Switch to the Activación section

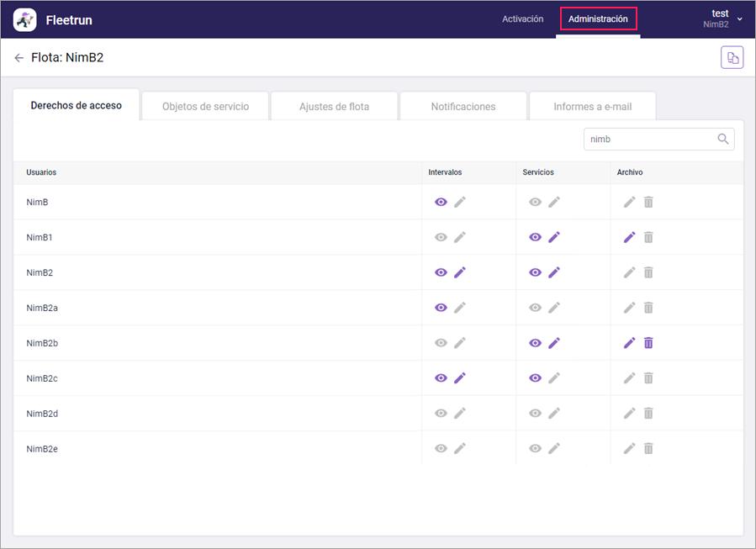tap(522, 18)
